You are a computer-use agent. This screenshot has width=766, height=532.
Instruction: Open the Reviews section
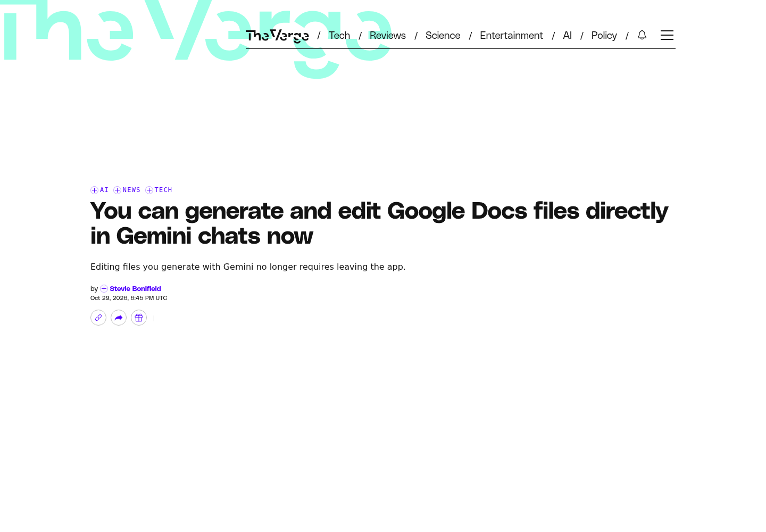(388, 35)
